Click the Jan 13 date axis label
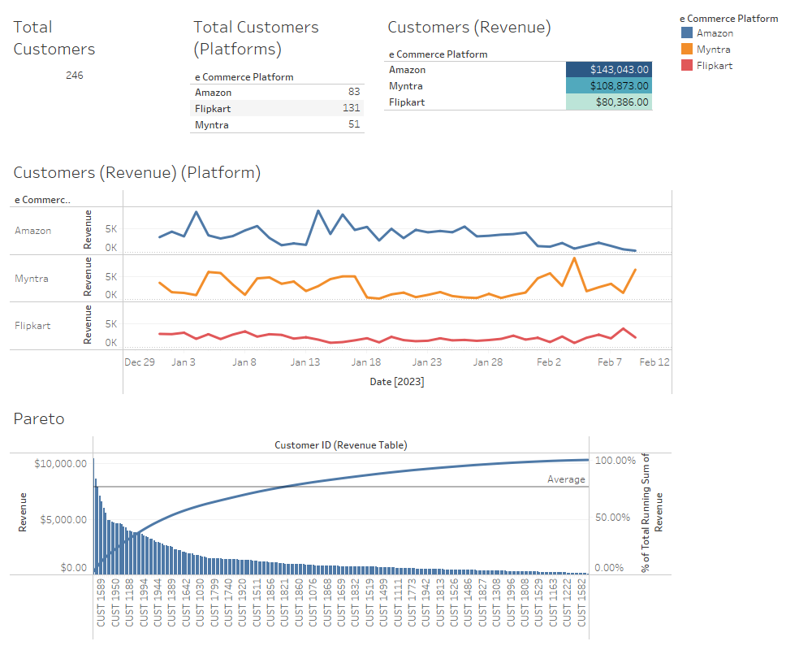The height and width of the screenshot is (650, 812). coord(305,362)
